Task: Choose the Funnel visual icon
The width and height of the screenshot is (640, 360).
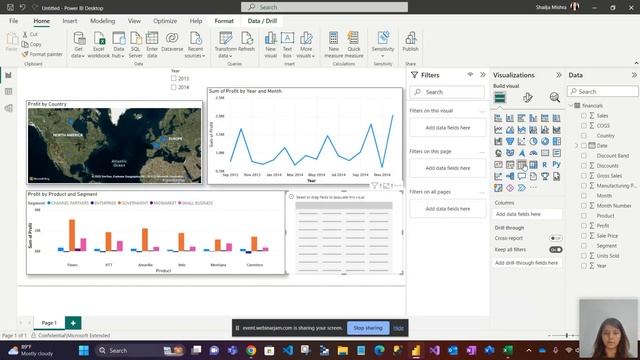Action: click(x=510, y=142)
